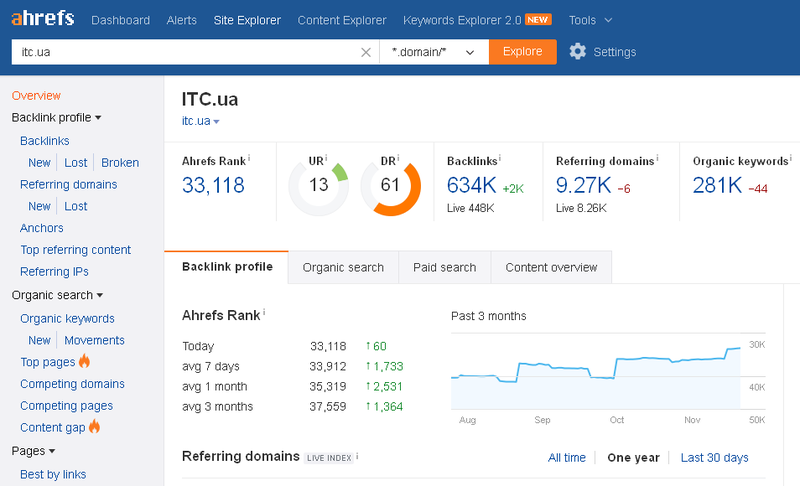Click the DR gauge showing 61
Screen dimensions: 800x486
(x=390, y=185)
